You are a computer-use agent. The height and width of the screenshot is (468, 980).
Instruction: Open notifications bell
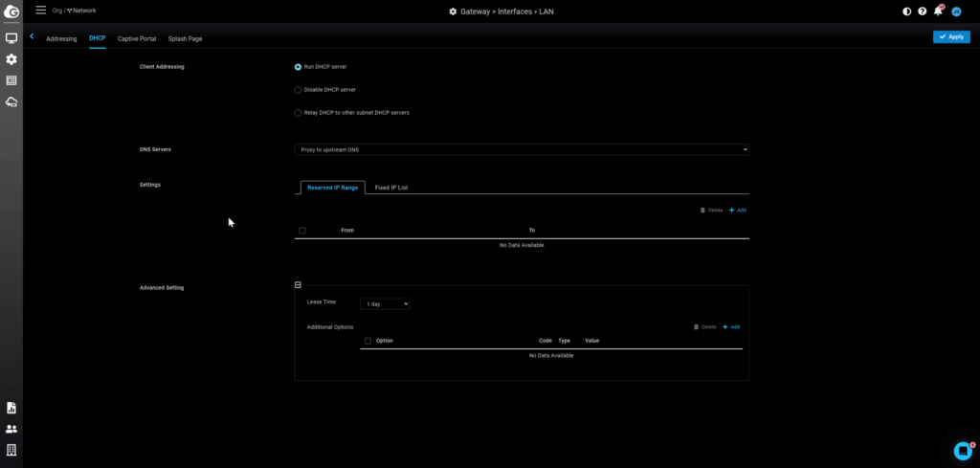tap(938, 11)
